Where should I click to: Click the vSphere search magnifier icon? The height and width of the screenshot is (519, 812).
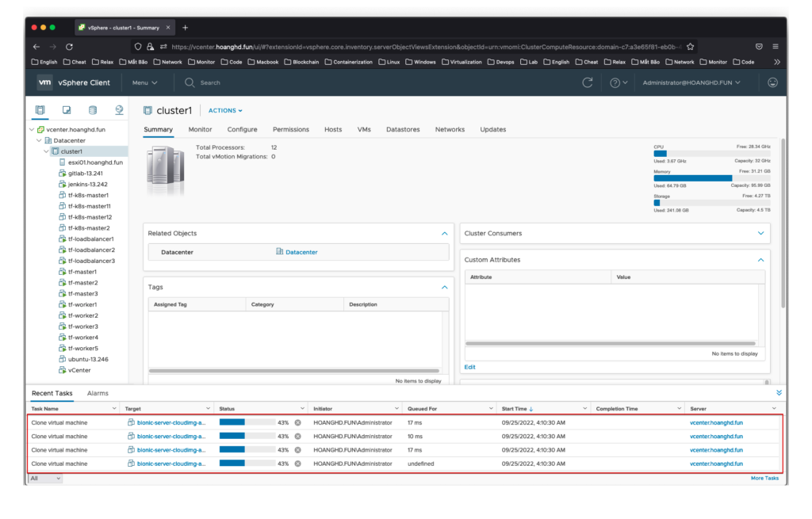tap(190, 82)
